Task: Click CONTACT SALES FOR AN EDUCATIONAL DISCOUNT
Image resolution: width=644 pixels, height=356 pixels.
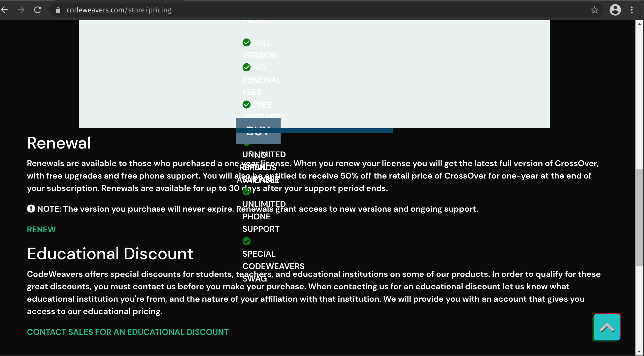Action: point(128,332)
